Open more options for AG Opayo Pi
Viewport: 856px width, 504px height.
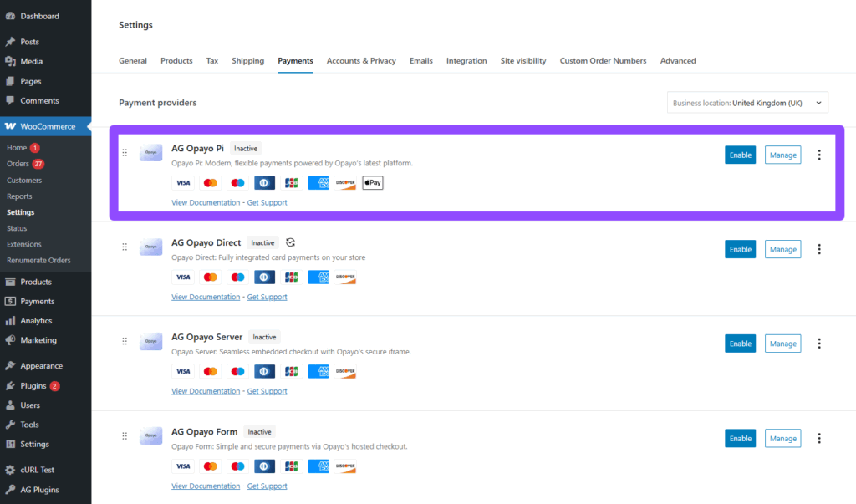tap(819, 155)
